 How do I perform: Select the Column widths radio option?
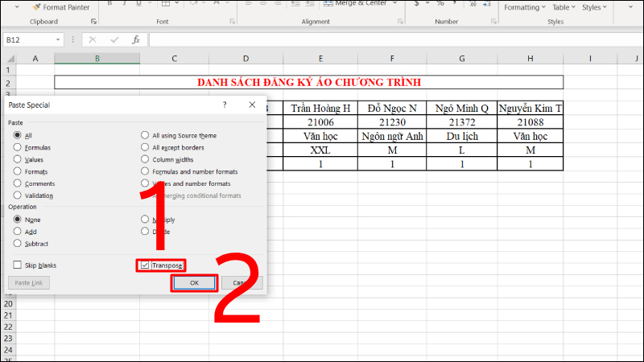[145, 159]
